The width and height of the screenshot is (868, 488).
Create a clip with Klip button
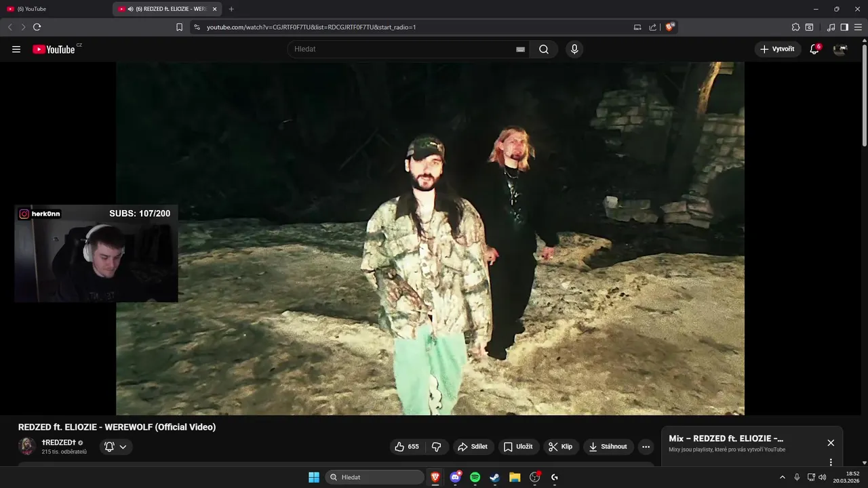click(x=561, y=447)
